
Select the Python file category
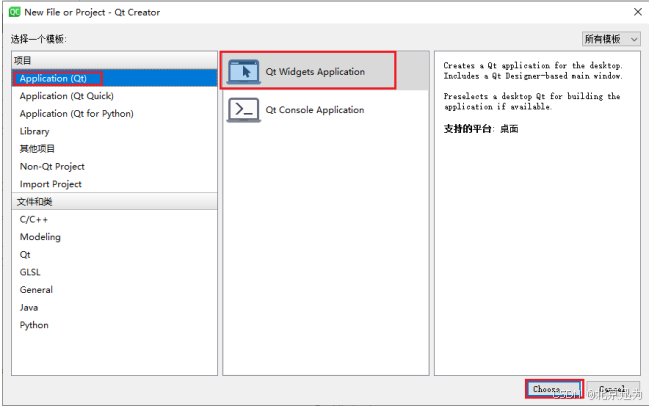(114, 325)
